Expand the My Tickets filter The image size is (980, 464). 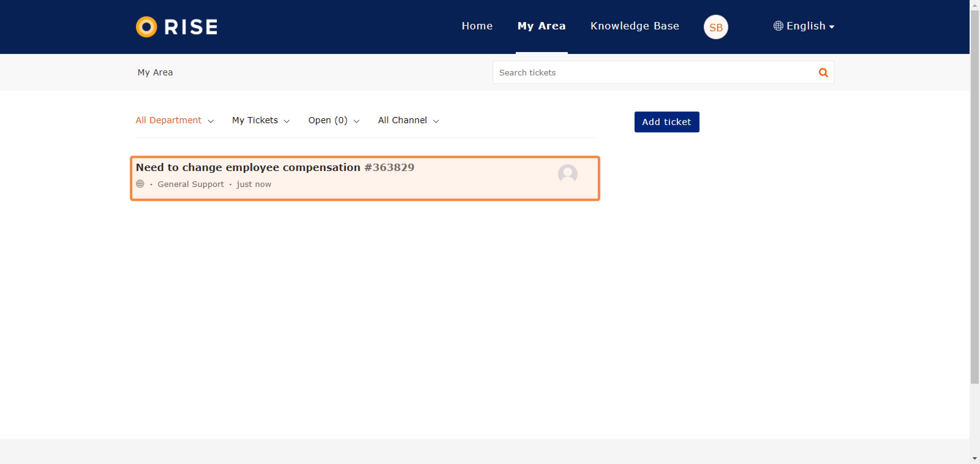pos(261,120)
